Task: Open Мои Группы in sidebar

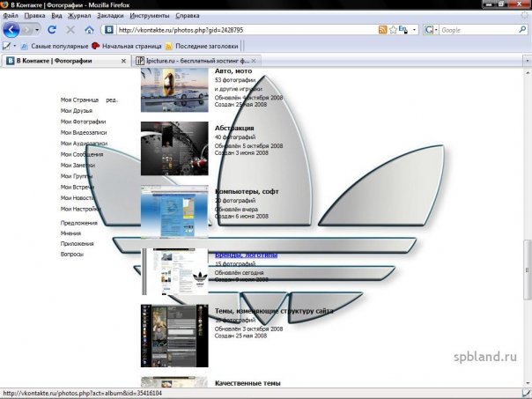Action: [x=77, y=176]
